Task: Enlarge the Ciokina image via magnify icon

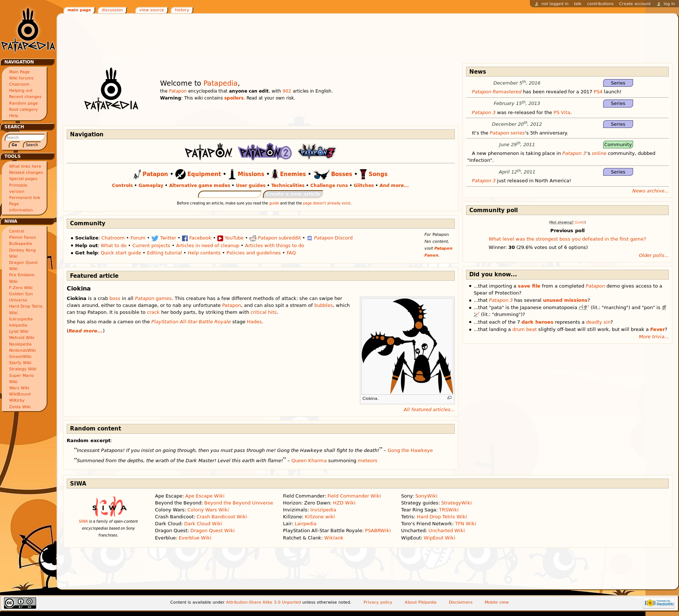Action: pyautogui.click(x=449, y=398)
